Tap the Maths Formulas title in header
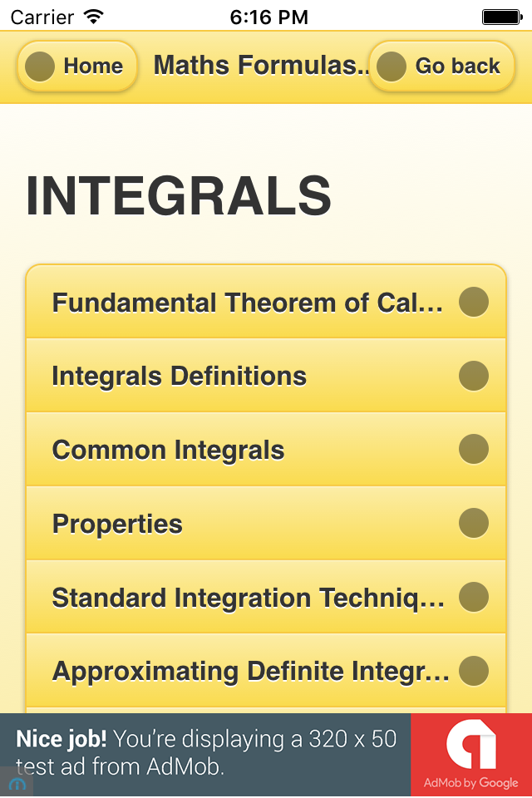Image resolution: width=532 pixels, height=798 pixels. coord(259,66)
